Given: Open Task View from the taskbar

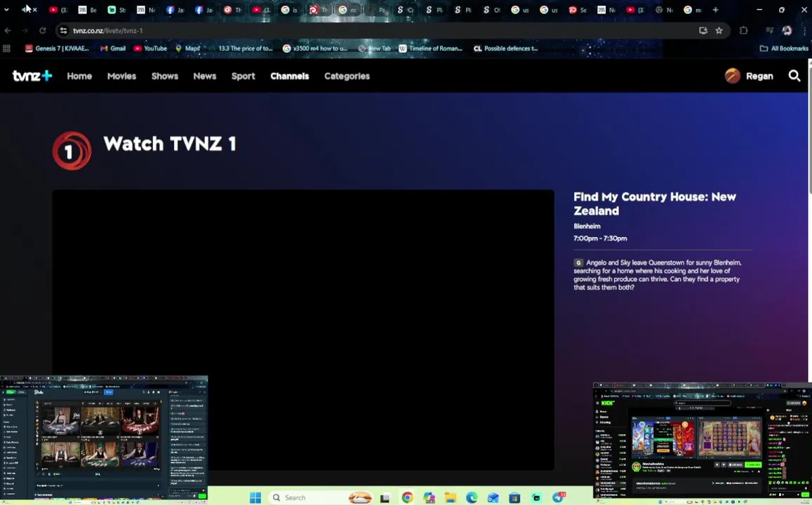Looking at the screenshot, I should (x=385, y=497).
